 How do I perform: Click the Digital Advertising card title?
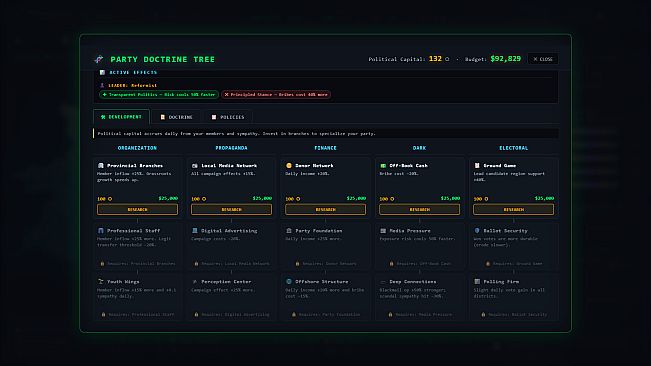pyautogui.click(x=229, y=231)
